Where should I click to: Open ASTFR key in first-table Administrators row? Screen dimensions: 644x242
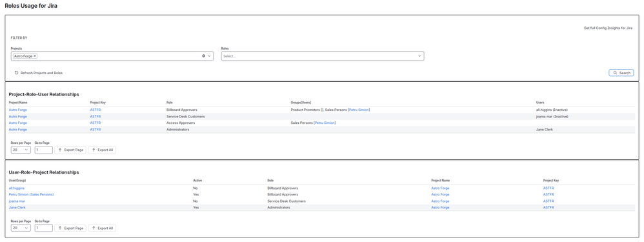pyautogui.click(x=96, y=130)
